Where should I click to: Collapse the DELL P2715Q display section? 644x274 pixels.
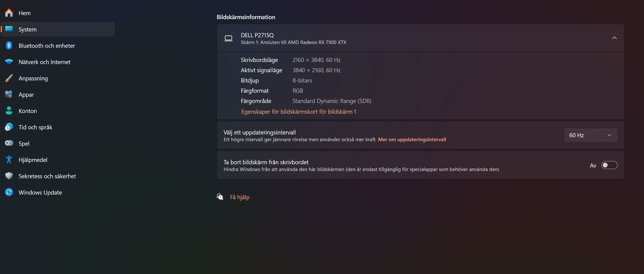tap(614, 38)
